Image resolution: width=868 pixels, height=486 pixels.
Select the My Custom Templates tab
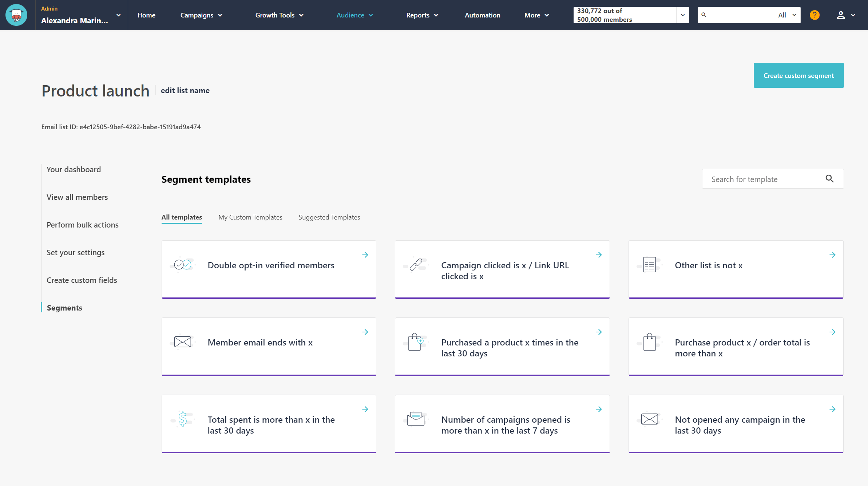click(250, 217)
